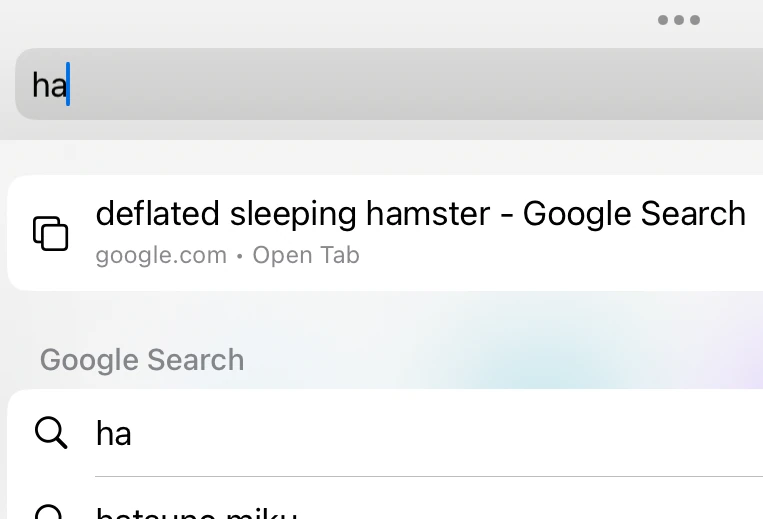Tap the overlapping-squares open tab icon
This screenshot has width=763, height=519.
click(51, 233)
